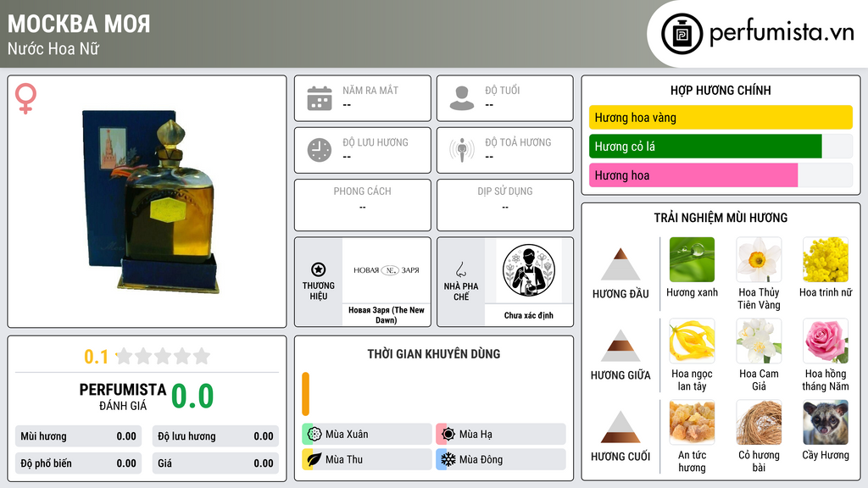Image resolution: width=868 pixels, height=488 pixels.
Task: Open the Hoa trinh nữ mimosa image
Action: point(826,259)
